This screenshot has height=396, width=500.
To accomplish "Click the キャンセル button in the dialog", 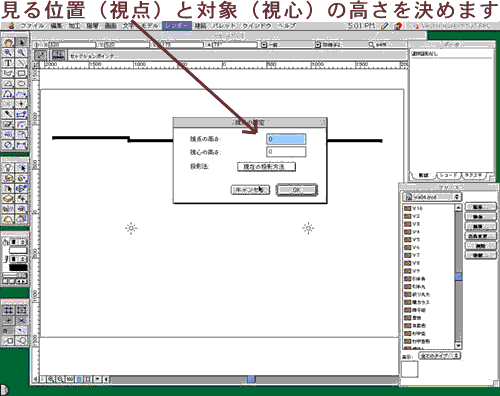I will pyautogui.click(x=250, y=190).
